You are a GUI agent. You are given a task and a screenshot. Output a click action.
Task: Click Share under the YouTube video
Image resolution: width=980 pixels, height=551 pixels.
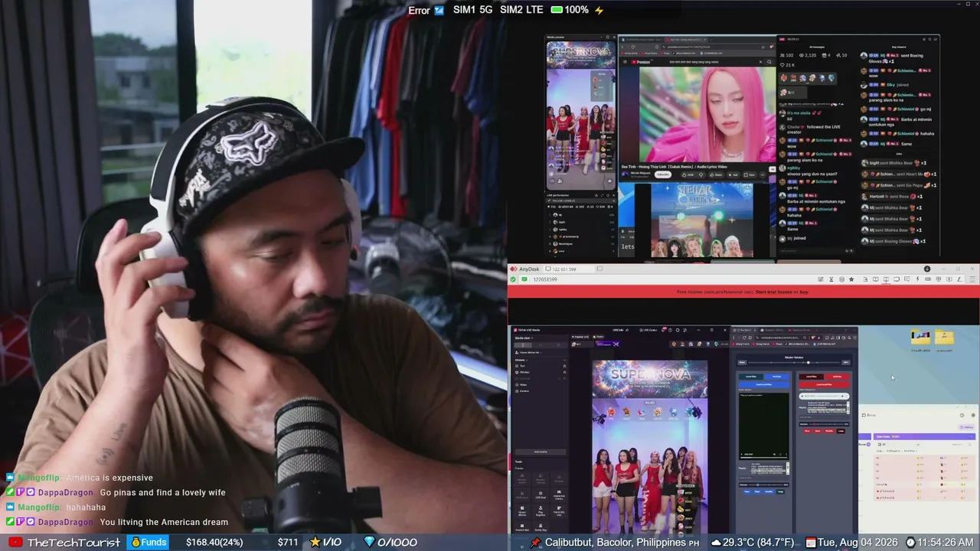717,174
